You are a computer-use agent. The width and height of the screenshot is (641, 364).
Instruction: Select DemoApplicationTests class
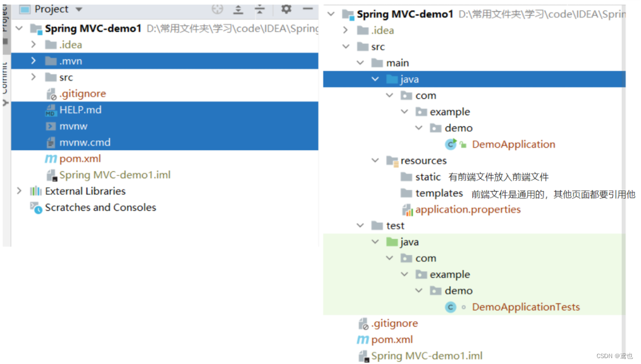(526, 307)
